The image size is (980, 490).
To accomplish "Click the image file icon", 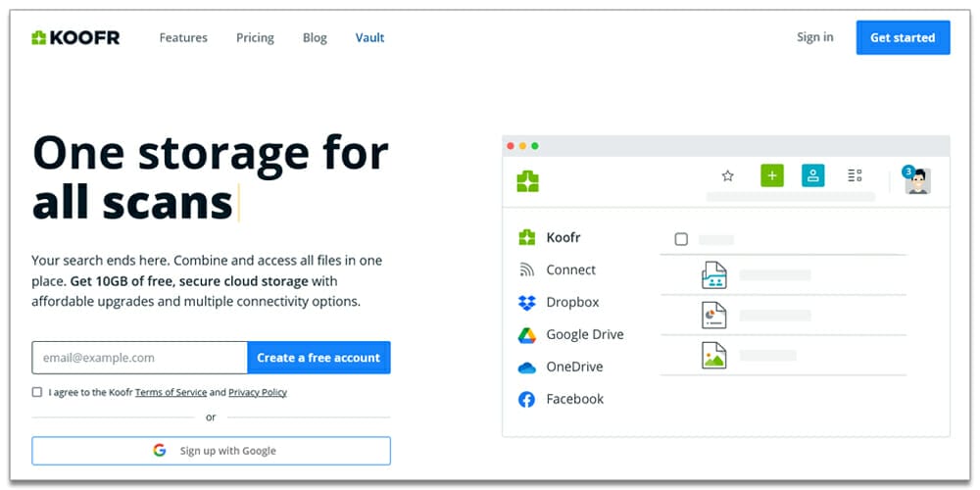I will click(x=713, y=355).
